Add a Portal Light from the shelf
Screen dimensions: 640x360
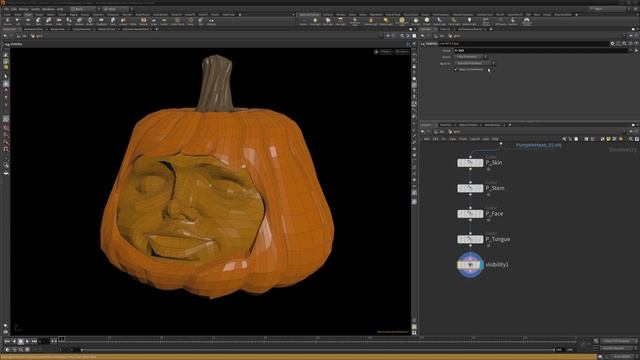(453, 21)
